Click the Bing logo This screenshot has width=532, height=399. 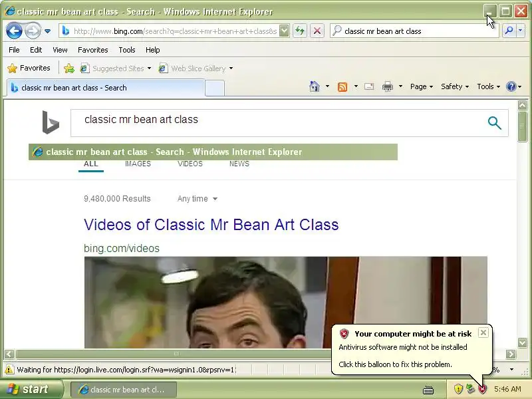[x=51, y=122]
